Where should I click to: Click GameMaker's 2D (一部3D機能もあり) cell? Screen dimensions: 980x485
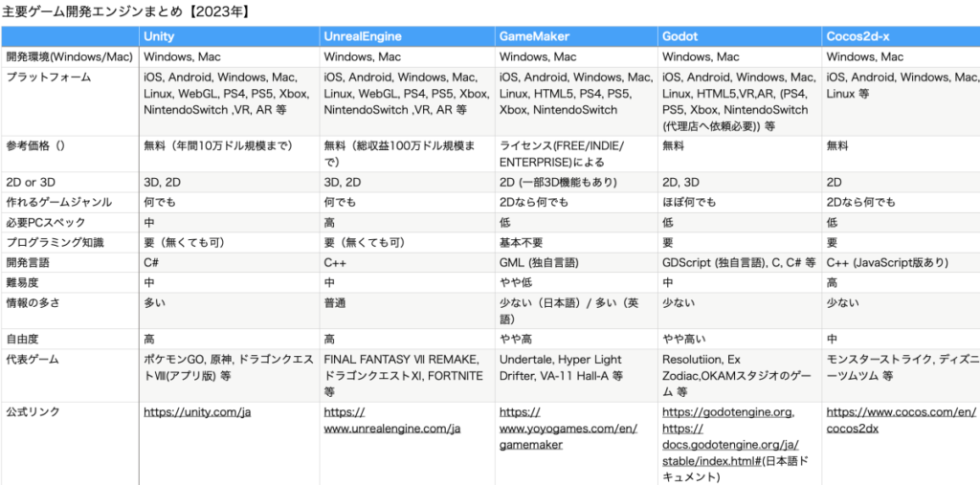click(x=576, y=183)
